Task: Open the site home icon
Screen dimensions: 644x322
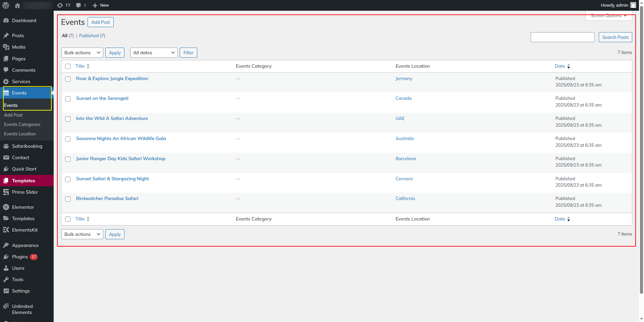Action: pos(17,5)
